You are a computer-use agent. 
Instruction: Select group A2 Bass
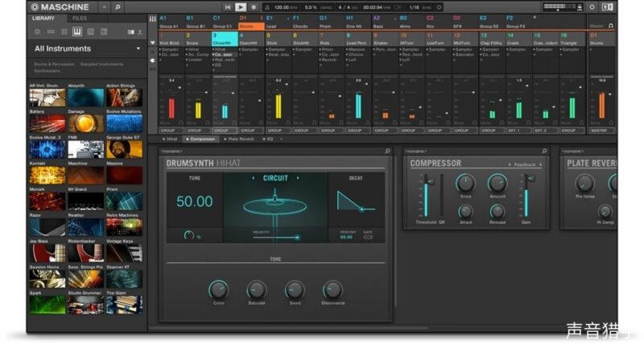click(x=386, y=23)
